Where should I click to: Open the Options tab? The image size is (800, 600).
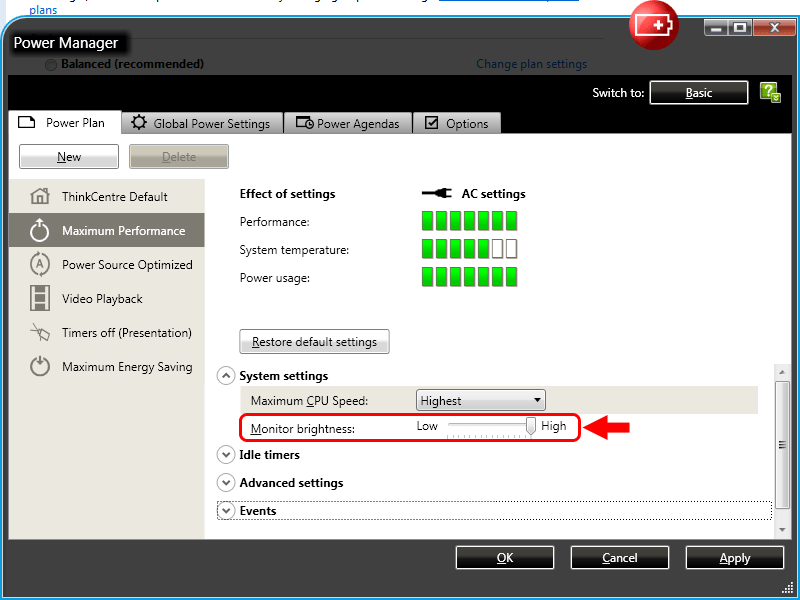click(x=457, y=123)
